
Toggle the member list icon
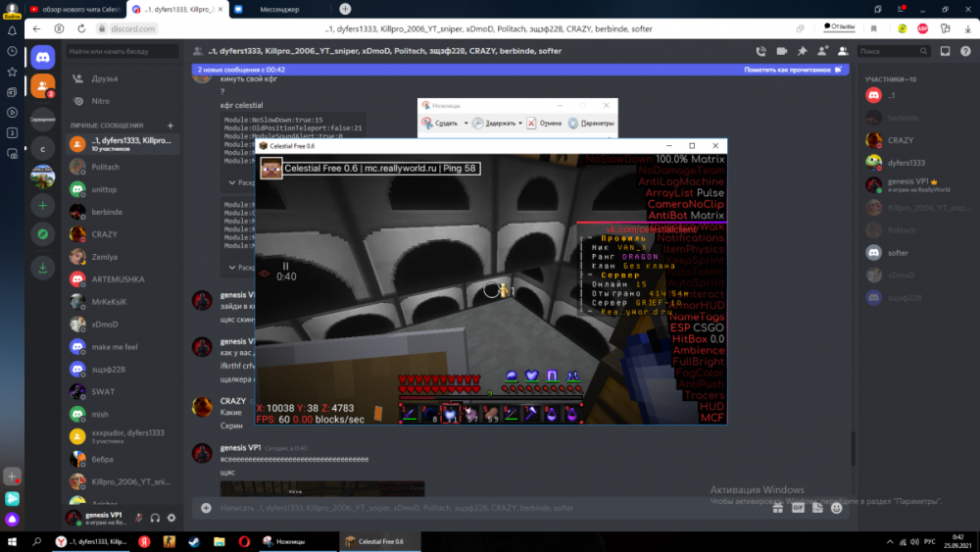pyautogui.click(x=843, y=51)
